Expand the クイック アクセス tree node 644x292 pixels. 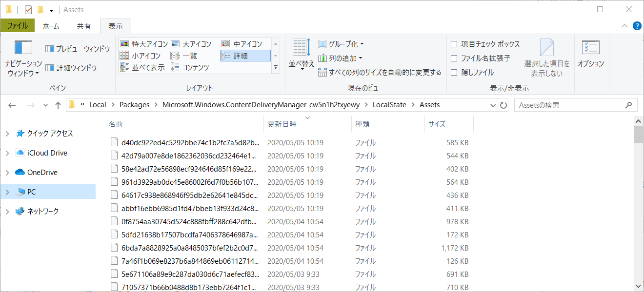[7, 134]
